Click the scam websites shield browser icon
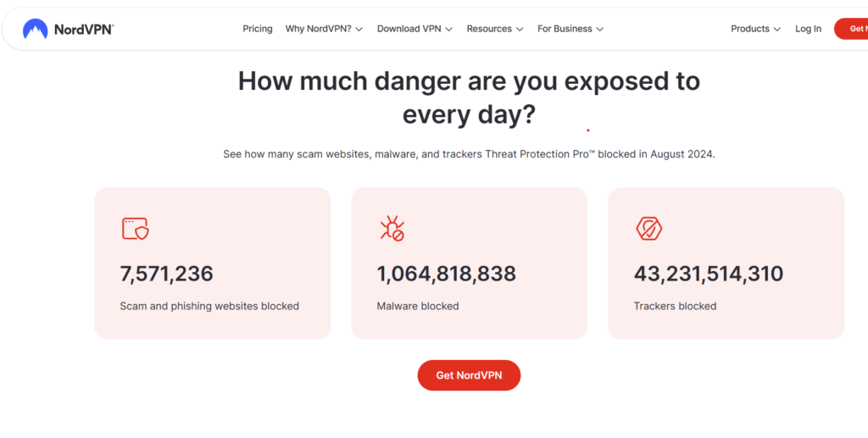This screenshot has width=868, height=438. click(x=135, y=229)
